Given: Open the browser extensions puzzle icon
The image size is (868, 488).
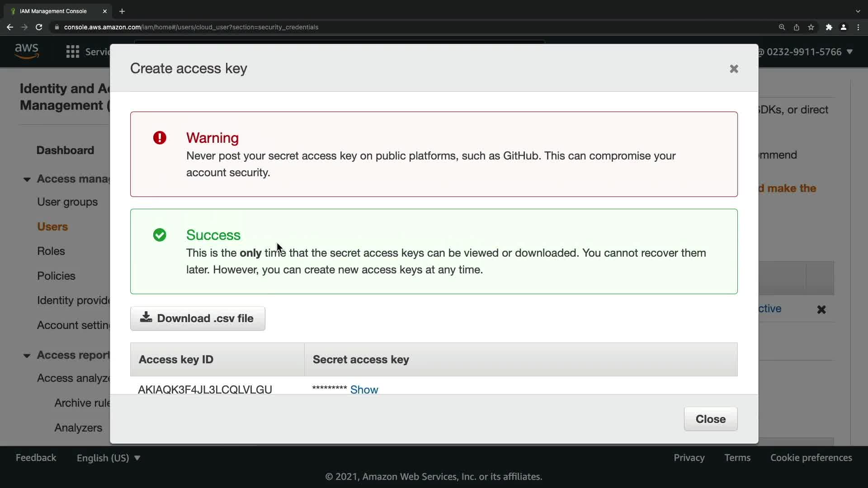Looking at the screenshot, I should click(x=829, y=27).
